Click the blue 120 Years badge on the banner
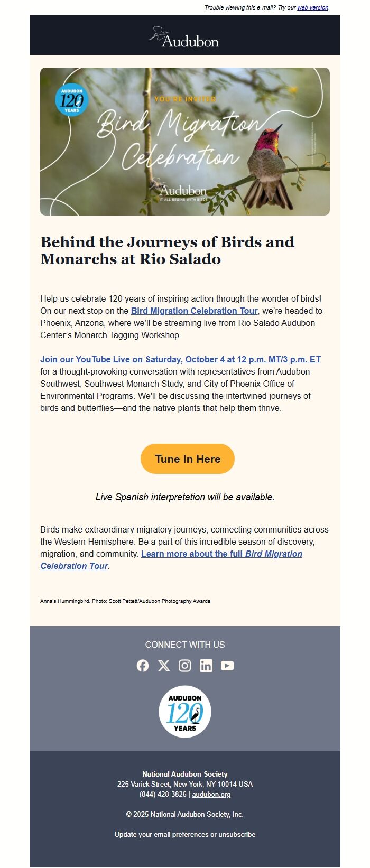Image resolution: width=370 pixels, height=868 pixels. pyautogui.click(x=71, y=99)
